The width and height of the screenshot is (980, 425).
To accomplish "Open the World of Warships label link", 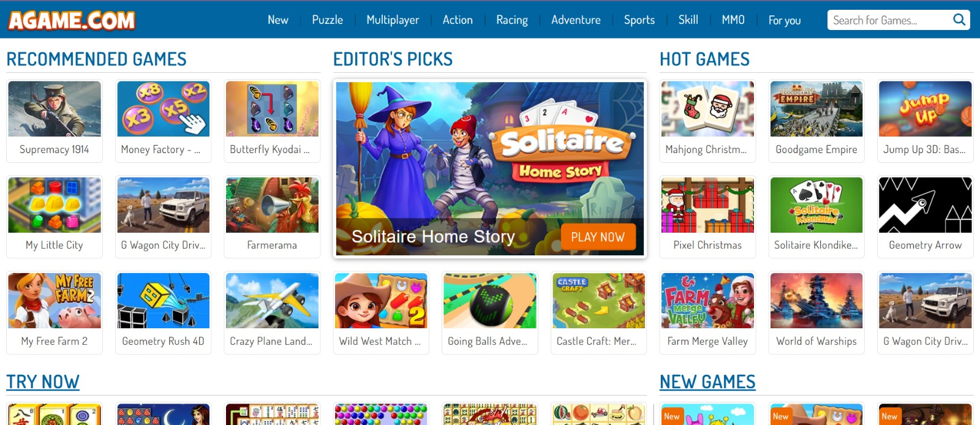I will click(816, 341).
